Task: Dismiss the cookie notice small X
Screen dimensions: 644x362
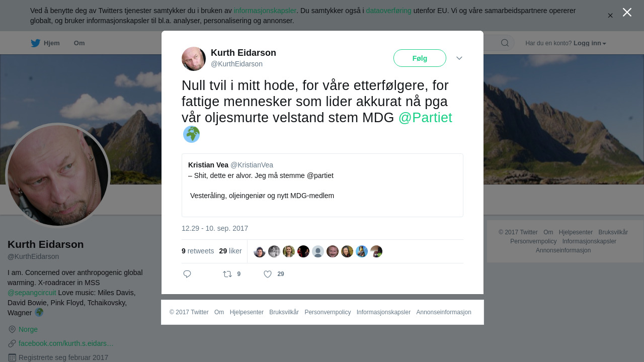Action: click(610, 16)
